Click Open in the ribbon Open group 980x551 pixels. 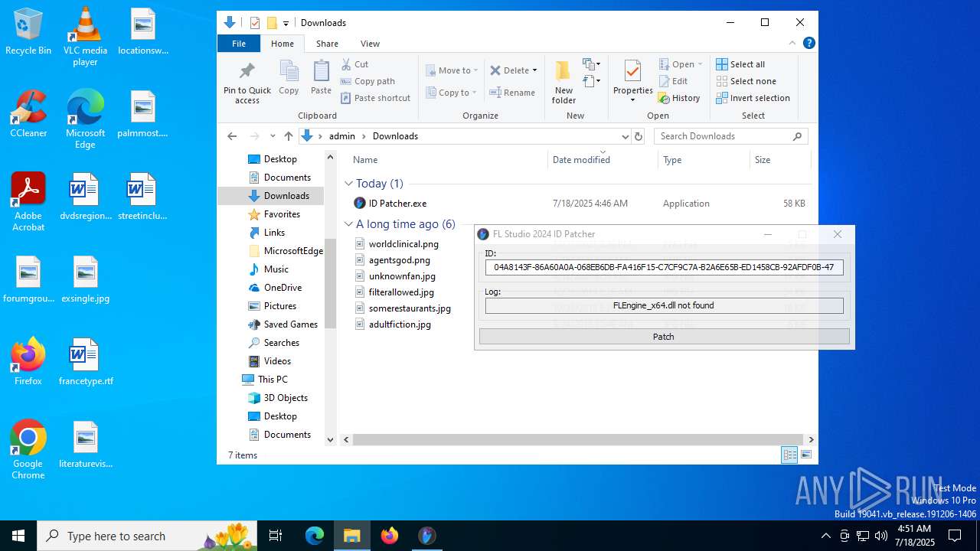pos(681,64)
